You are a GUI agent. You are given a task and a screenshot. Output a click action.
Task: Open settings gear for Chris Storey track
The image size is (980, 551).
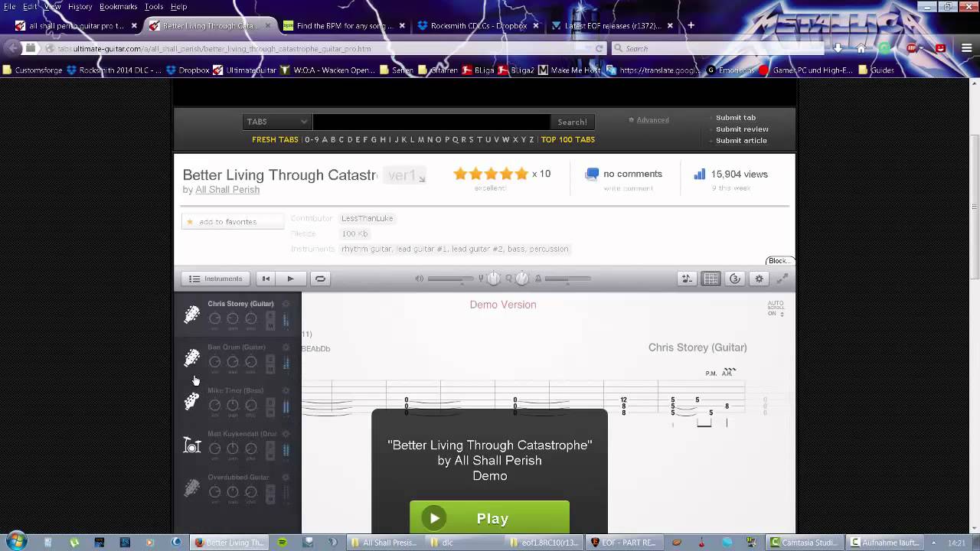(x=286, y=304)
